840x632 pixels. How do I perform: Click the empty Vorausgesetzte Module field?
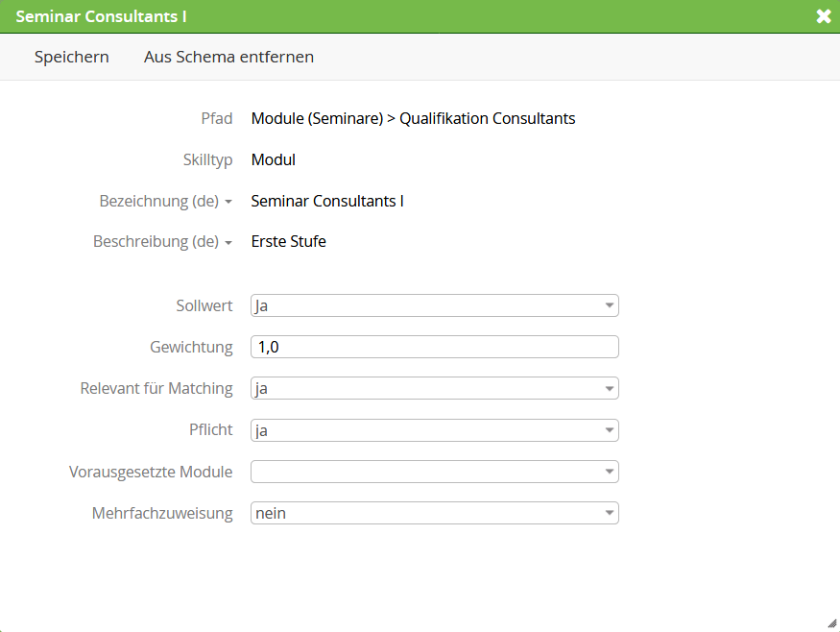pyautogui.click(x=435, y=472)
